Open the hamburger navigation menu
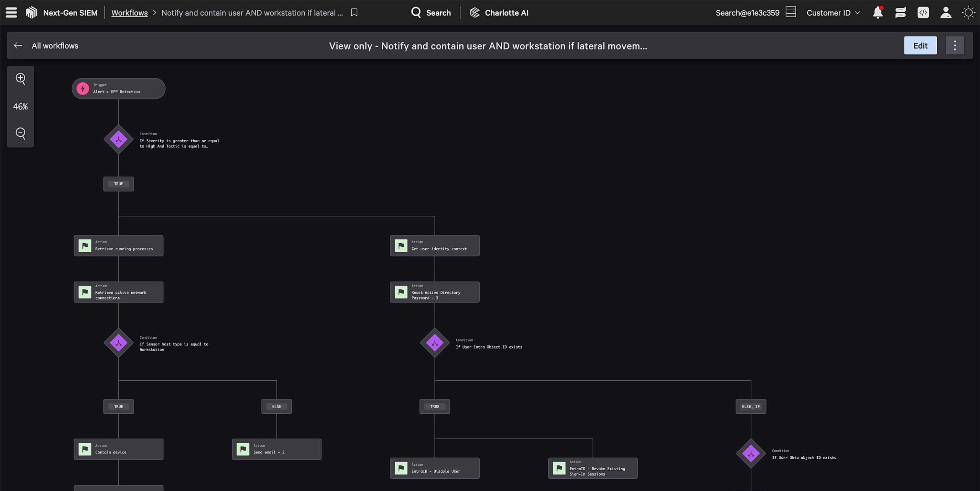This screenshot has height=491, width=980. [x=11, y=12]
